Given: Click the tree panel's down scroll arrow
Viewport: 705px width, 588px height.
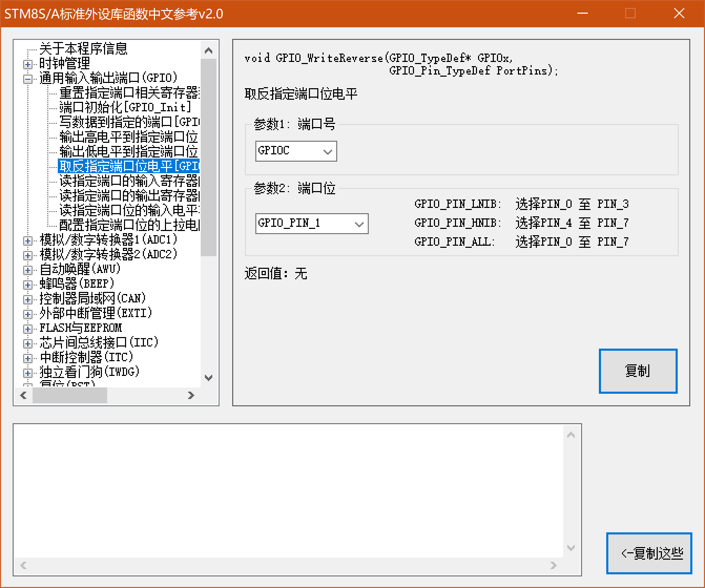Looking at the screenshot, I should coord(209,377).
